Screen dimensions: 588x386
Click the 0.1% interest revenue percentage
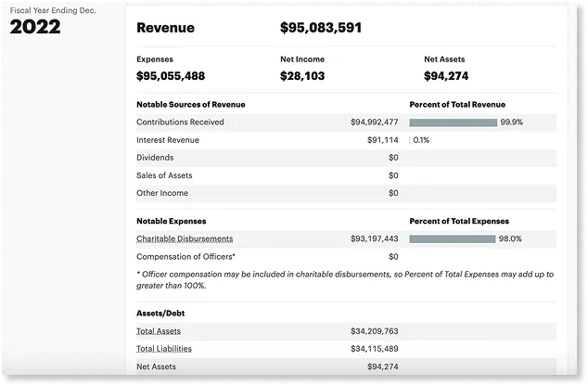click(421, 140)
